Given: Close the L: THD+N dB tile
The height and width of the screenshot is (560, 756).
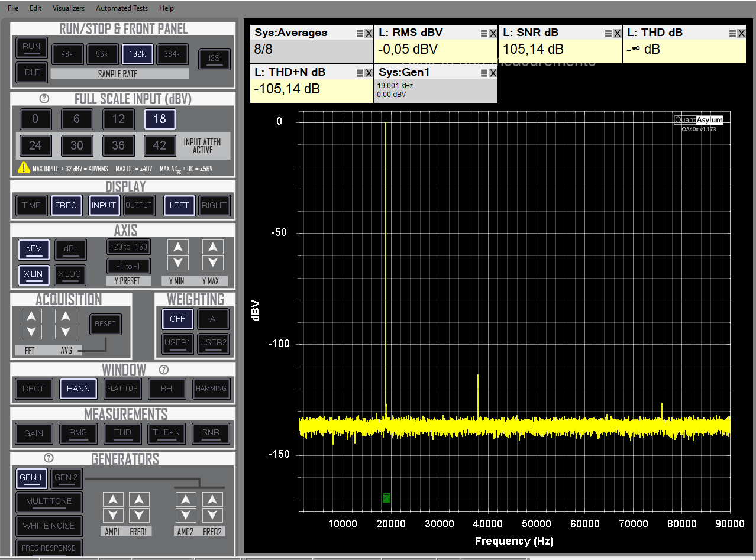Looking at the screenshot, I should pyautogui.click(x=369, y=73).
